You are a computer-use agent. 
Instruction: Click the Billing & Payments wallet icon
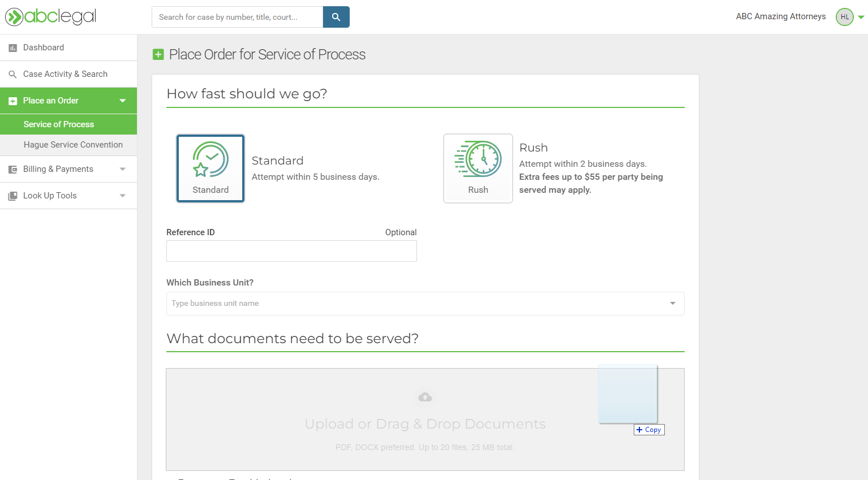12,170
